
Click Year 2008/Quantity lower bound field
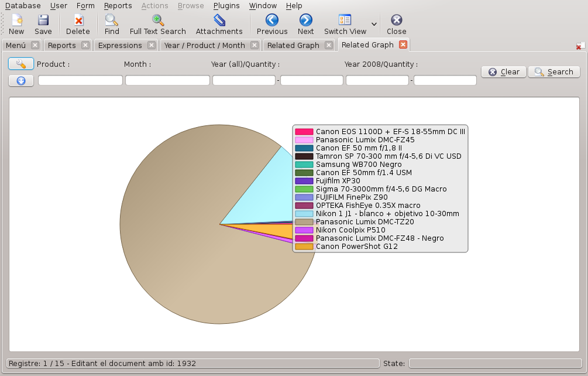pos(377,80)
